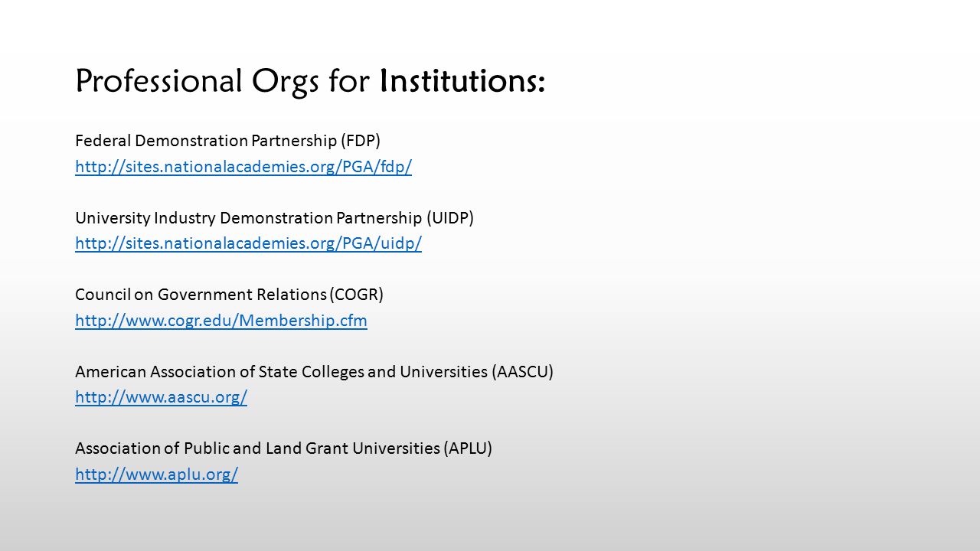The height and width of the screenshot is (551, 980).
Task: Select the Association of Public and Land Grant line
Action: click(283, 448)
